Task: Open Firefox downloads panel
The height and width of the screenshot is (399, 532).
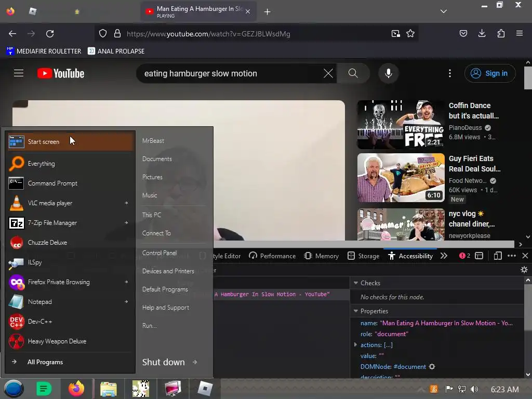Action: [x=482, y=33]
